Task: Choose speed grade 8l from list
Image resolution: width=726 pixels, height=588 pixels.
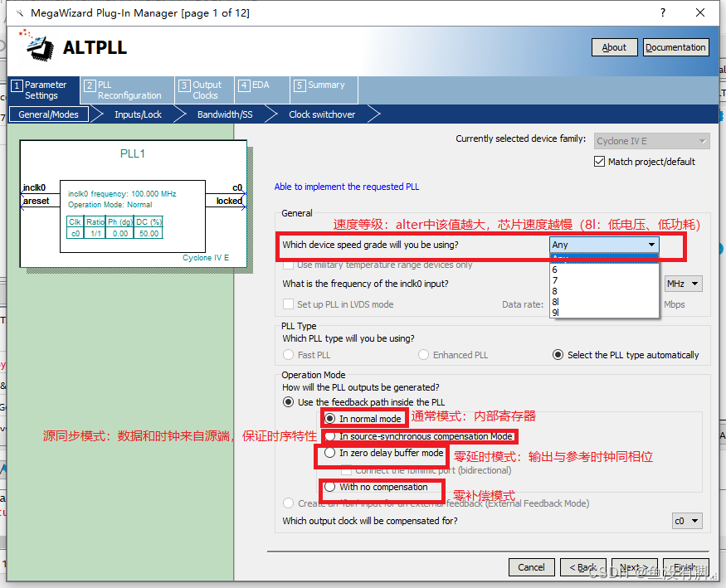Action: pyautogui.click(x=604, y=302)
